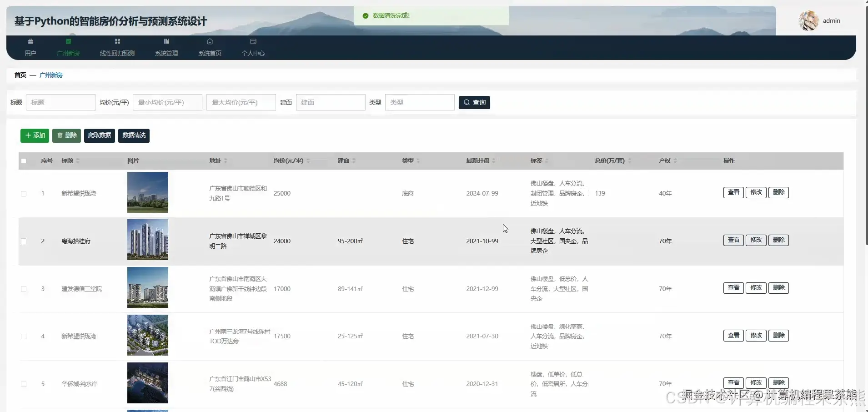The height and width of the screenshot is (412, 868).
Task: Click the sort arrows next to 标签
Action: (547, 161)
